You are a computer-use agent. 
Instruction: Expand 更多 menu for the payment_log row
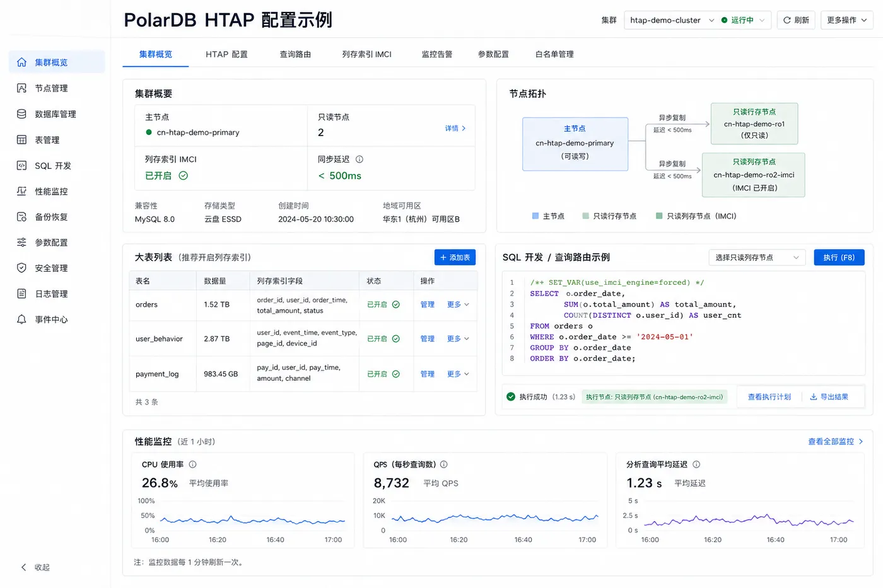pyautogui.click(x=459, y=374)
